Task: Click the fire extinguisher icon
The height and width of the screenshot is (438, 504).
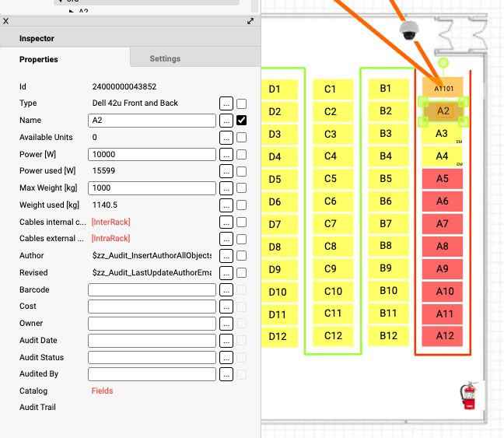Action: [468, 395]
